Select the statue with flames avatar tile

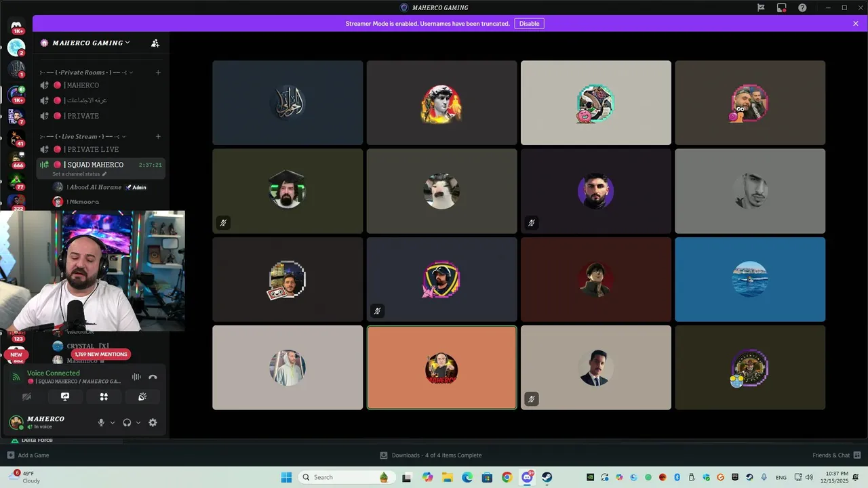click(x=441, y=103)
